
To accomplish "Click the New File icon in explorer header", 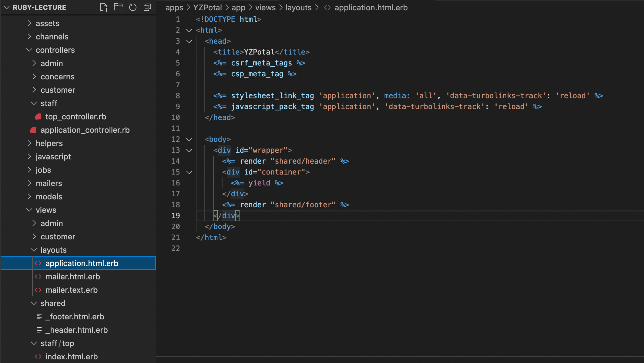I will tap(104, 7).
